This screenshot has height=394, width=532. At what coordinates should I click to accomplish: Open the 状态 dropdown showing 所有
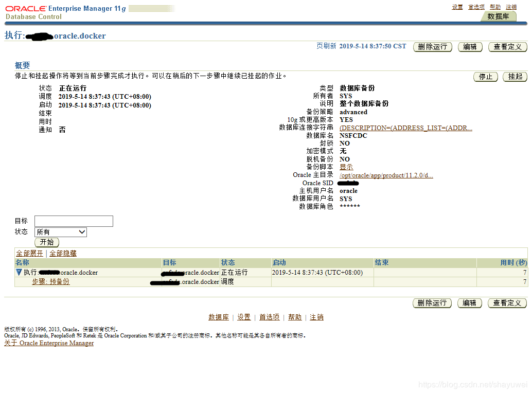61,232
